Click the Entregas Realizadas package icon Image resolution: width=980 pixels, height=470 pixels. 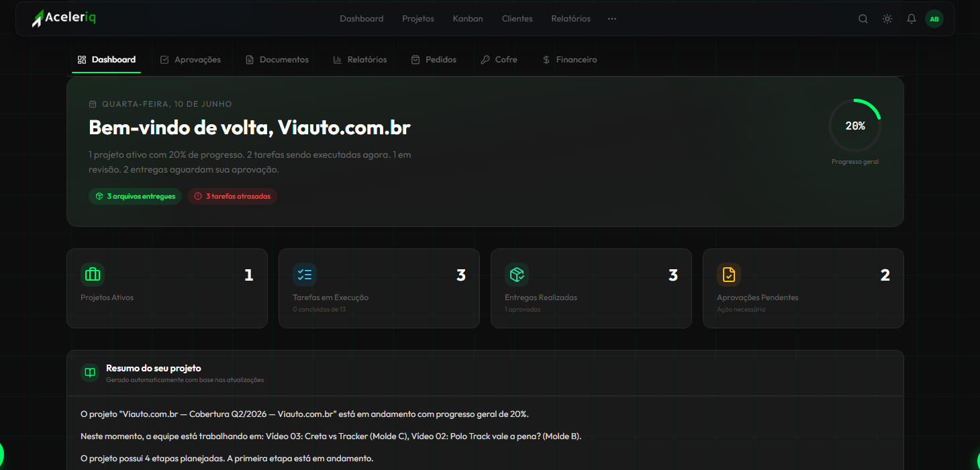click(x=517, y=275)
